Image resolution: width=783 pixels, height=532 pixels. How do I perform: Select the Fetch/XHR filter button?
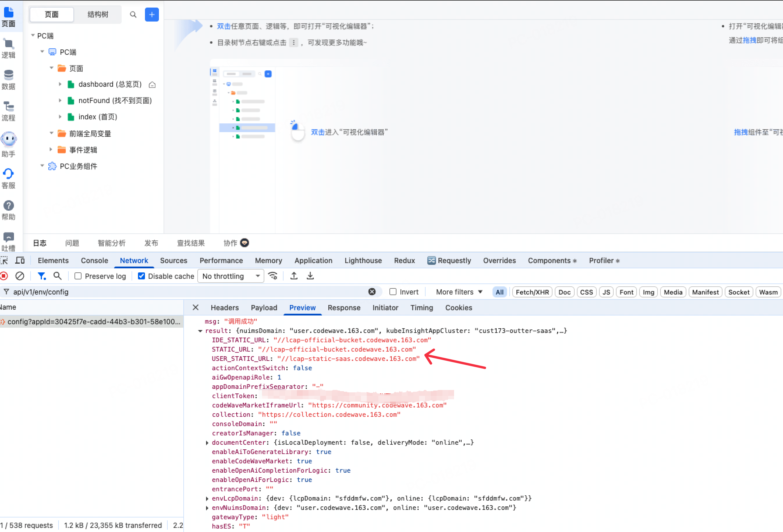[532, 292]
